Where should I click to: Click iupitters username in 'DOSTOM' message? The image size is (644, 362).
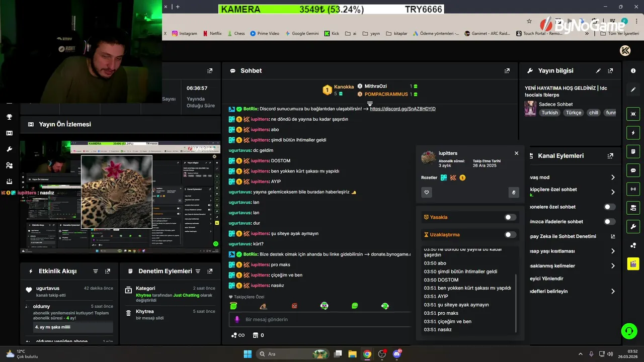260,161
